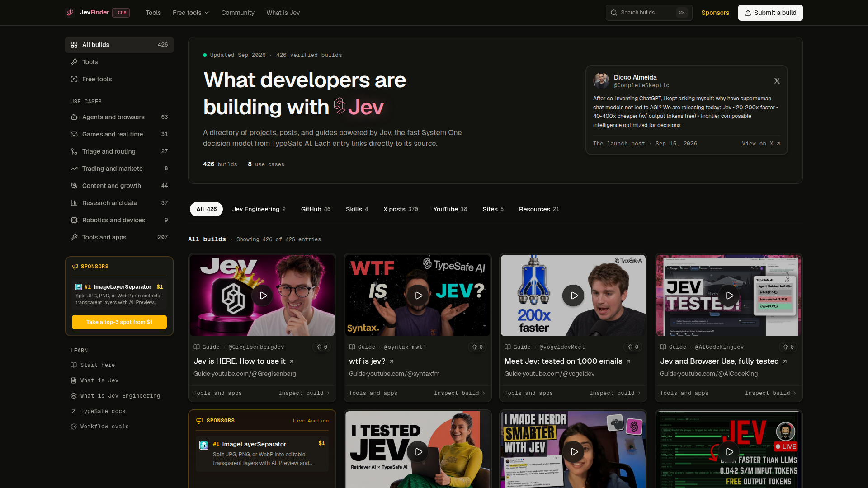This screenshot has height=488, width=868.
Task: Open the Resources tab
Action: [x=539, y=209]
